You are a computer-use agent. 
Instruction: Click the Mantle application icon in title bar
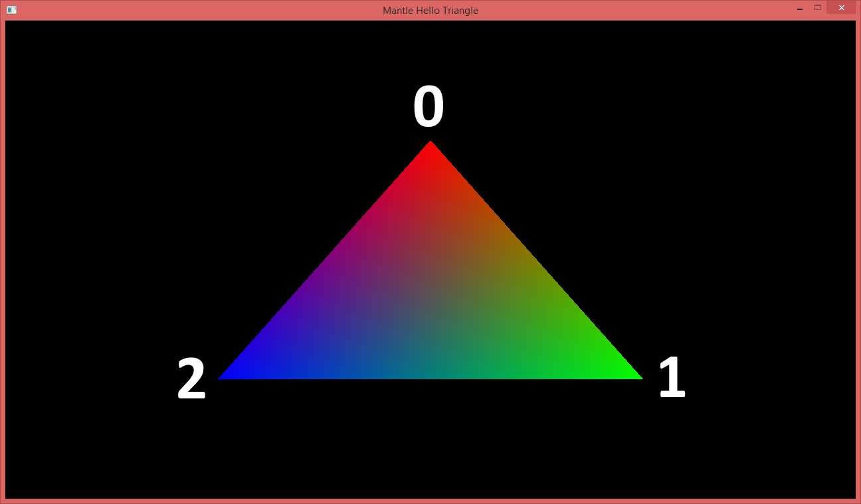(x=11, y=9)
